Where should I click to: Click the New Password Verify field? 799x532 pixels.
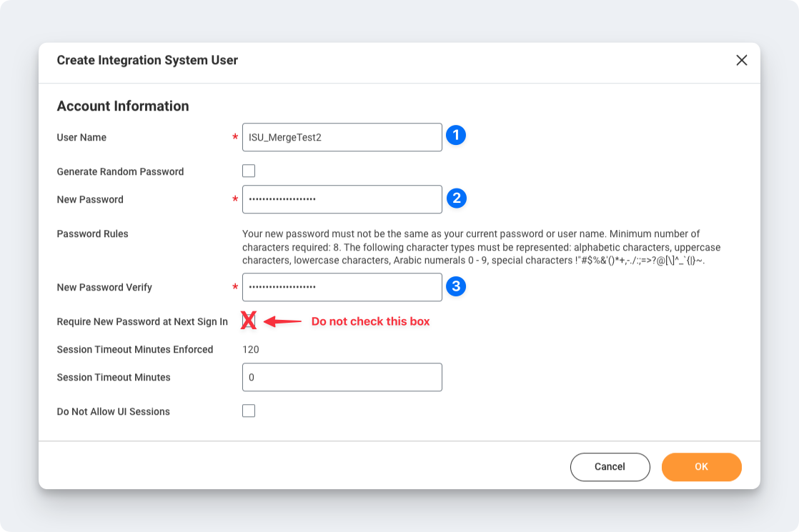tap(342, 287)
